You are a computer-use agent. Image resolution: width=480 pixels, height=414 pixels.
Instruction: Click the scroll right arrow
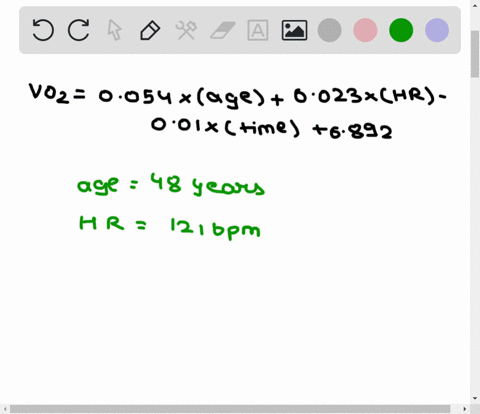click(465, 409)
